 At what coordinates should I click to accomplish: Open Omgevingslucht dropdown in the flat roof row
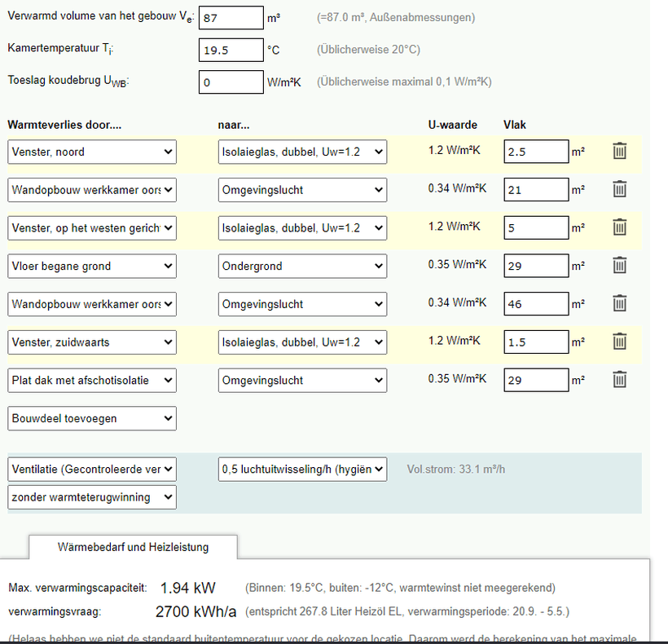302,380
